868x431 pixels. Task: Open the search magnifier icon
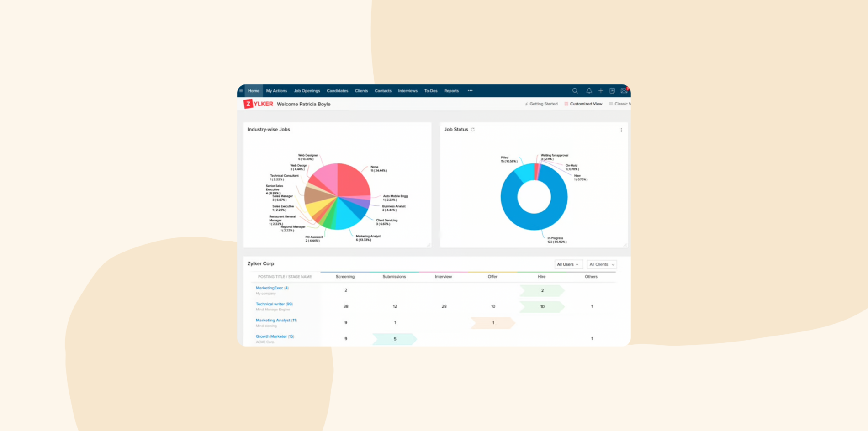point(575,91)
